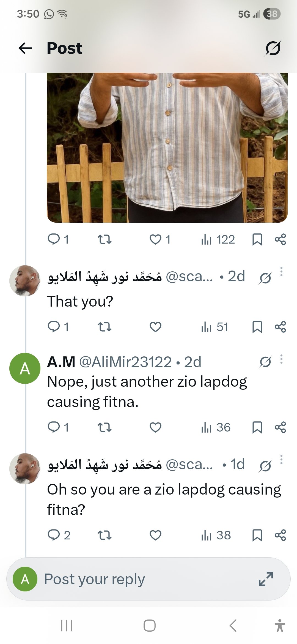Reply to A.M's comment
This screenshot has height=644, width=297.
tap(54, 427)
